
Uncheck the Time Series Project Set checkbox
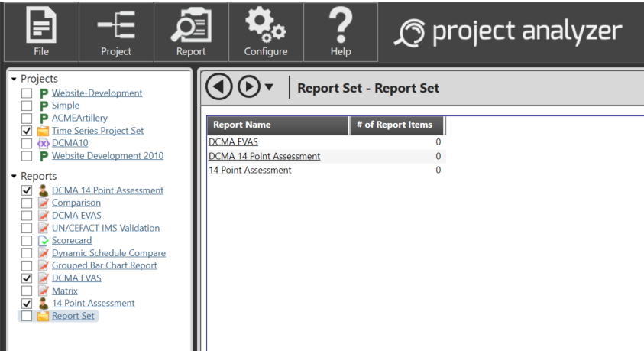27,131
